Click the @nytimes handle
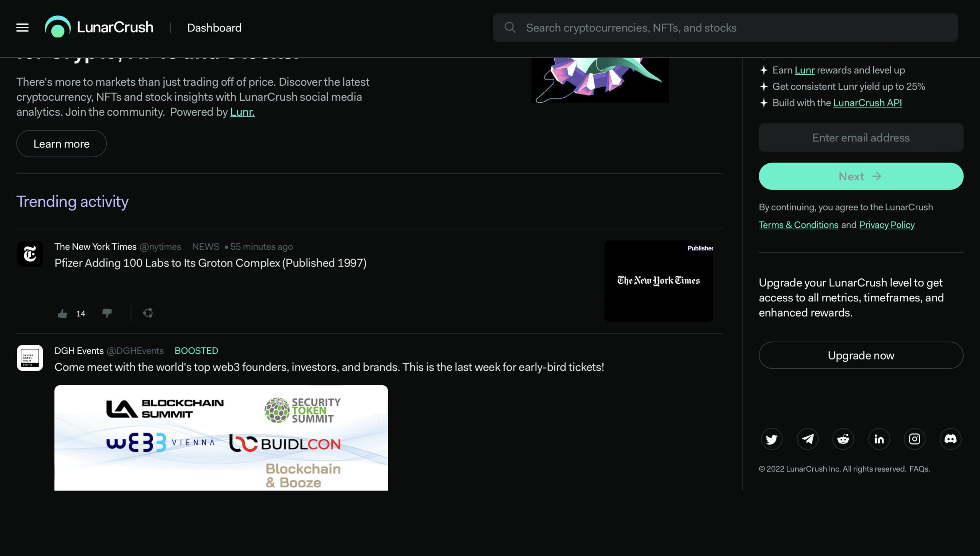Image resolution: width=980 pixels, height=556 pixels. tap(160, 247)
